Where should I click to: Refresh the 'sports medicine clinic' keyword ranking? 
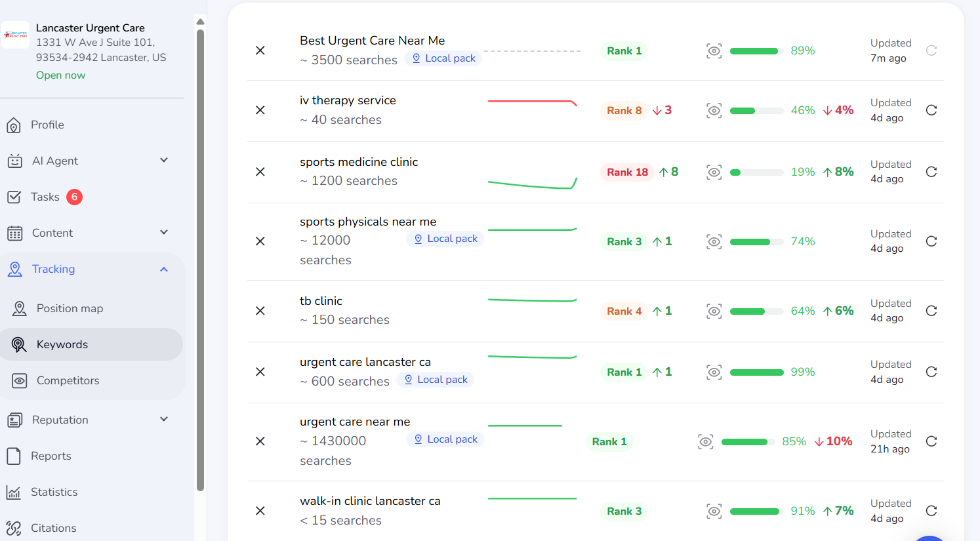pos(931,172)
